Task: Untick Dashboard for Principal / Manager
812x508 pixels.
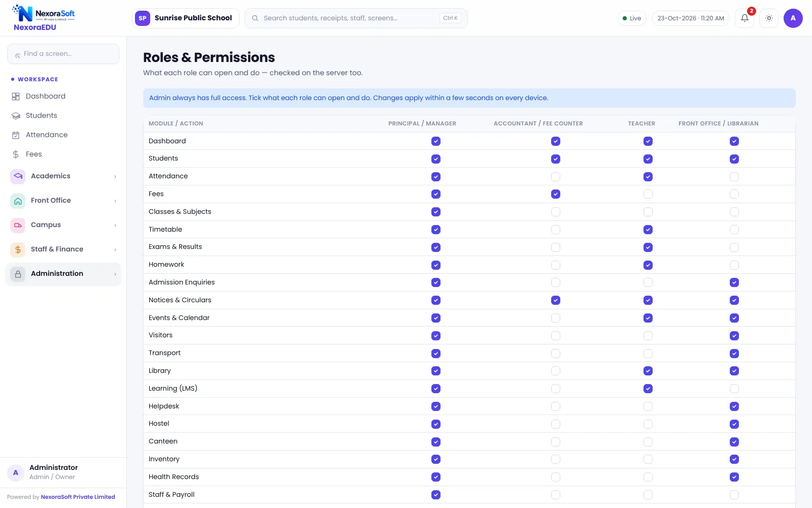Action: click(x=436, y=141)
